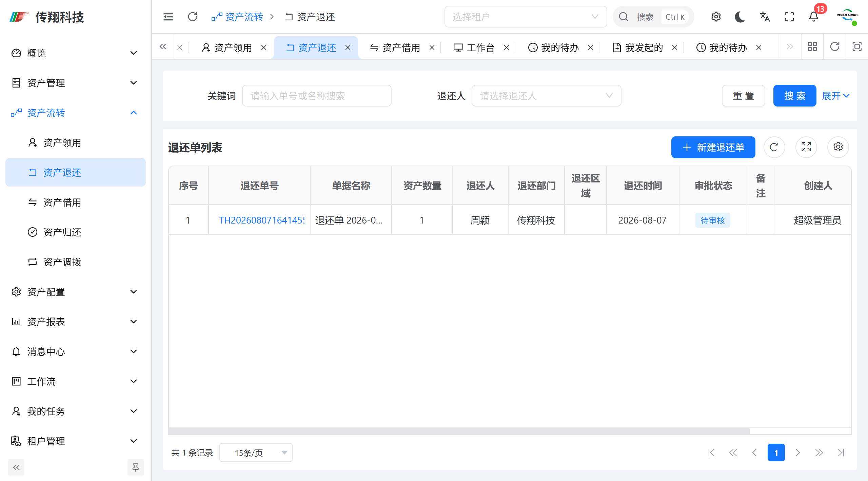Open the 选择租户 dropdown
868x481 pixels.
(526, 17)
